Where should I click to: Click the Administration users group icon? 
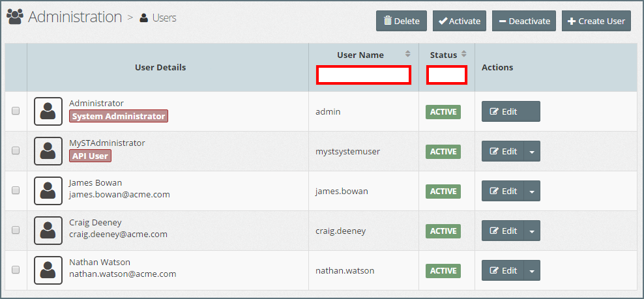pyautogui.click(x=16, y=17)
